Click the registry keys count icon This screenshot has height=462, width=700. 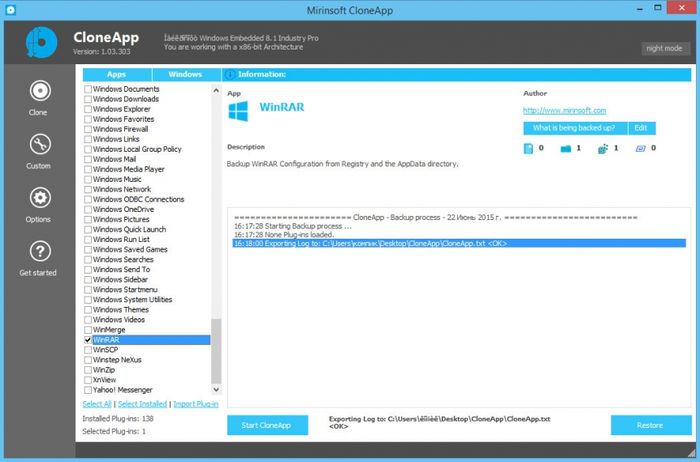[x=602, y=149]
